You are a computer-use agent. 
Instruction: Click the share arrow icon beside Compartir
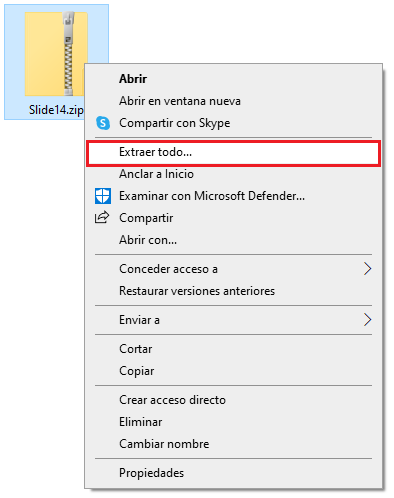(x=102, y=217)
